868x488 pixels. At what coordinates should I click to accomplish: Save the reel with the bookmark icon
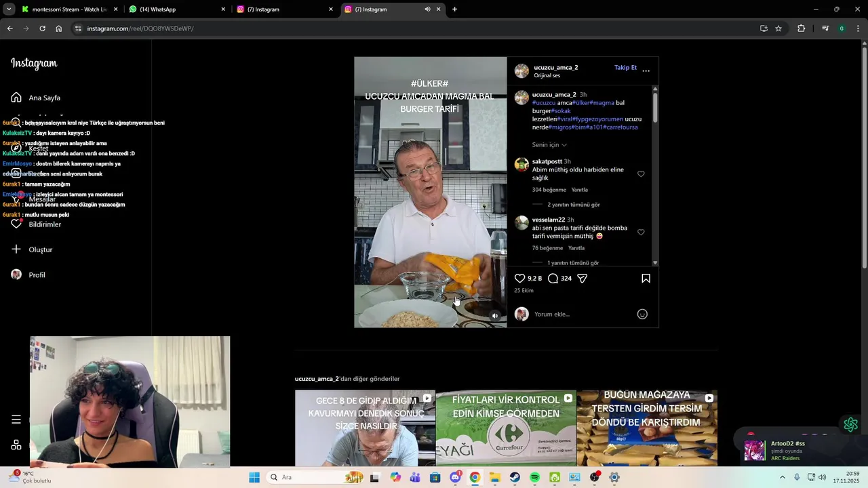pos(646,279)
